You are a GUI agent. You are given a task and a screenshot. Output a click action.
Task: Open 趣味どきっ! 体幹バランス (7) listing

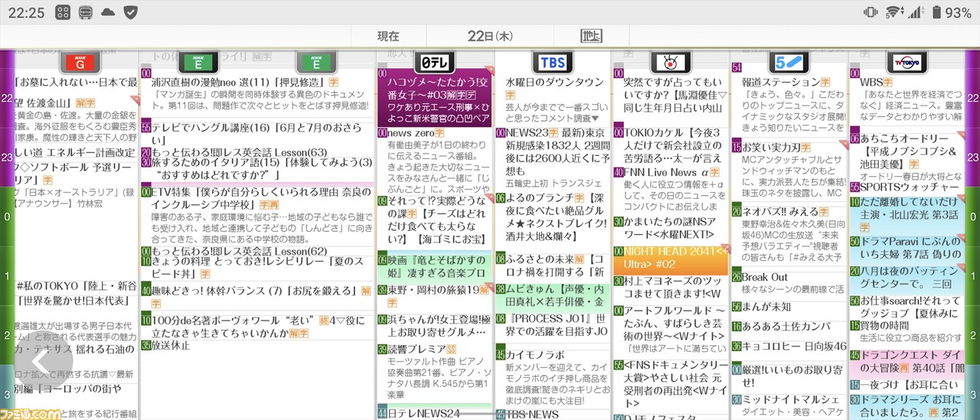pos(258,297)
